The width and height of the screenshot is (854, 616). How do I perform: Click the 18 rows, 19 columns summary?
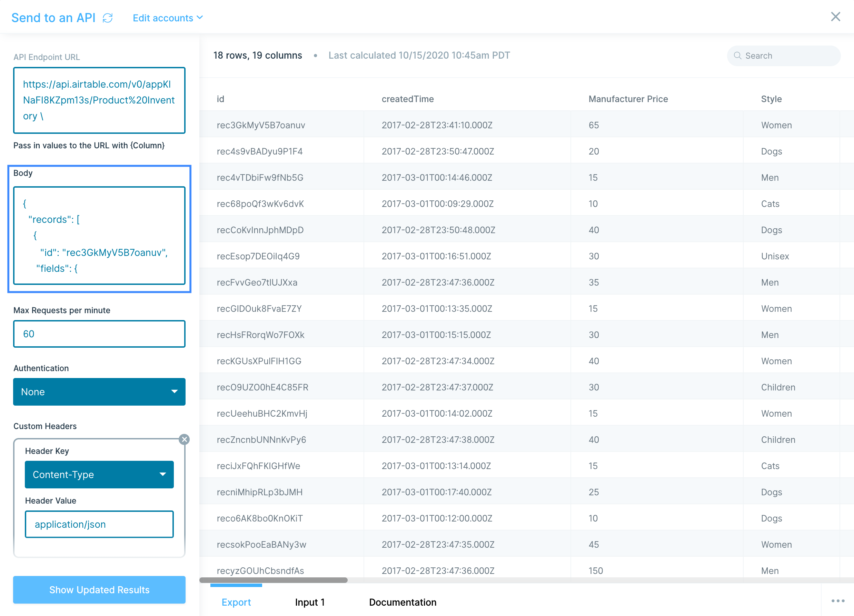258,55
